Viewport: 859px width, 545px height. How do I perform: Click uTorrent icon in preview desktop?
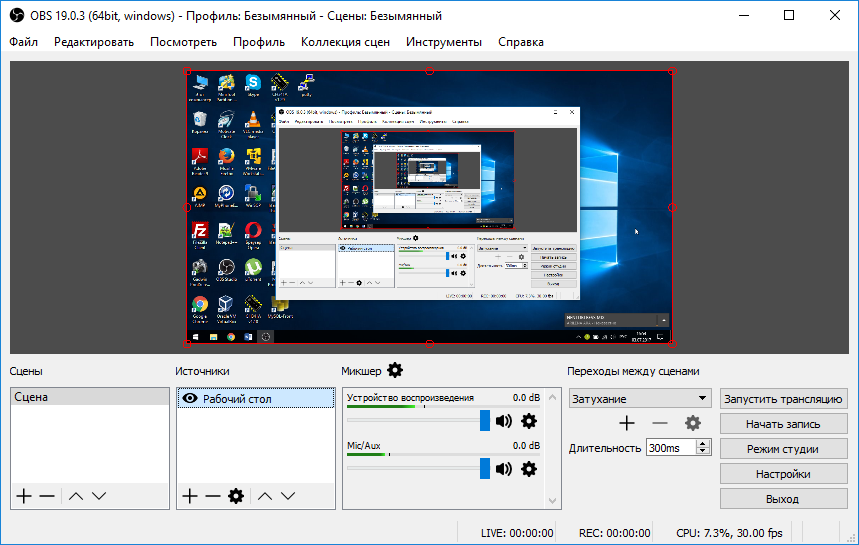point(253,267)
